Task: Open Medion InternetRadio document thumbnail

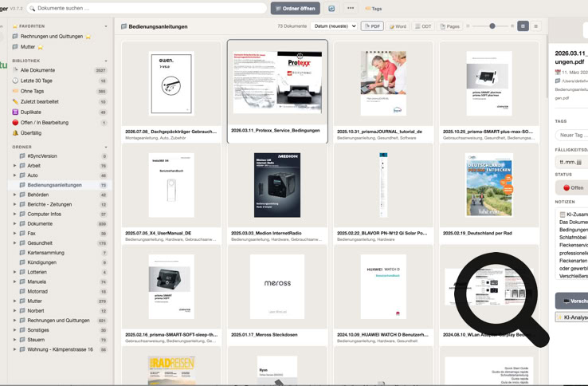Action: pos(277,185)
